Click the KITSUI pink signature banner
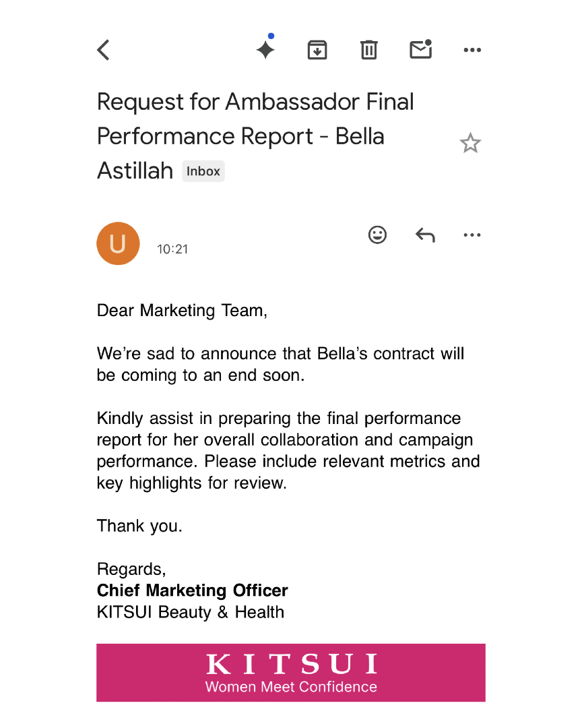This screenshot has height=728, width=582. (291, 672)
